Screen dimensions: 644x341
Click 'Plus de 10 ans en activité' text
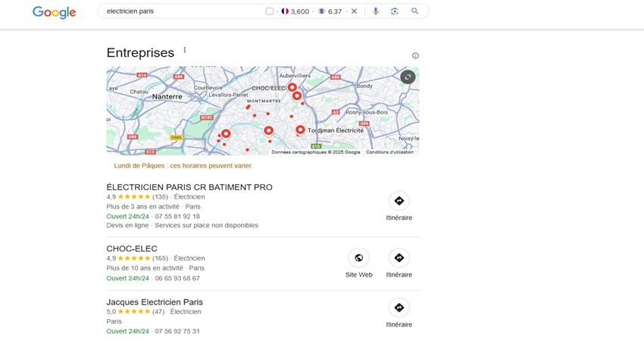(145, 267)
